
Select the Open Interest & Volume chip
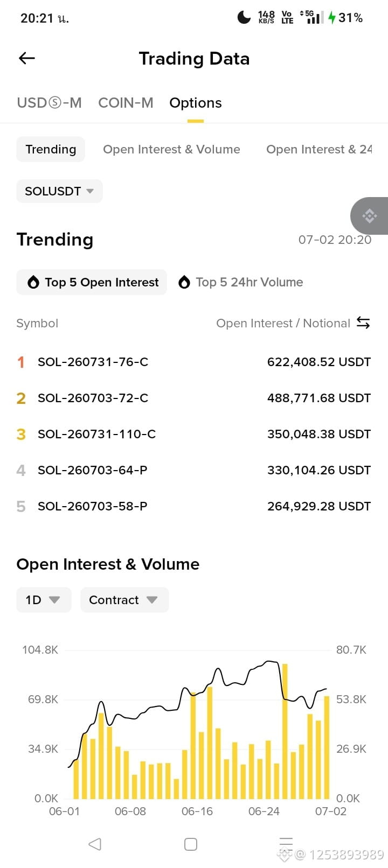click(x=171, y=149)
